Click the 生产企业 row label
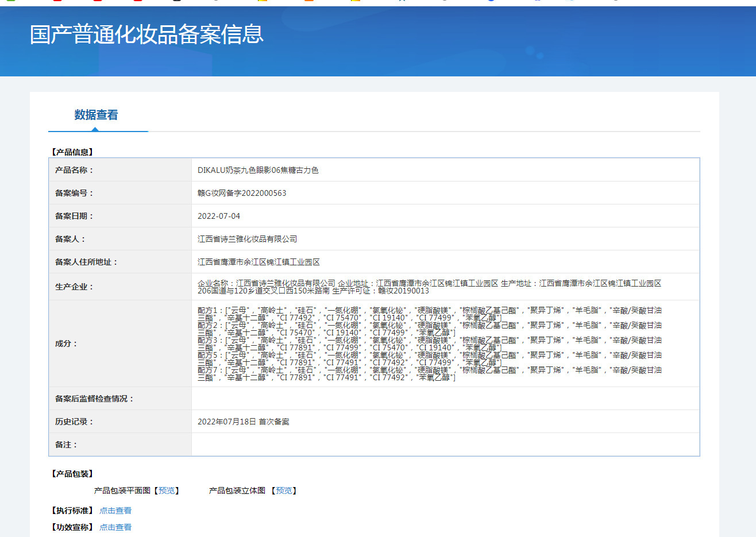 (74, 287)
